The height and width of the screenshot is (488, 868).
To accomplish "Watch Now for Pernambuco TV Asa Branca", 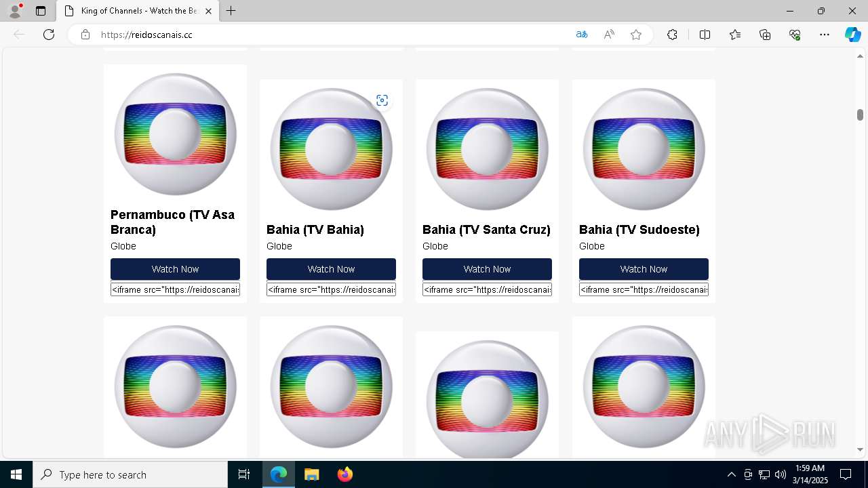I will [175, 269].
